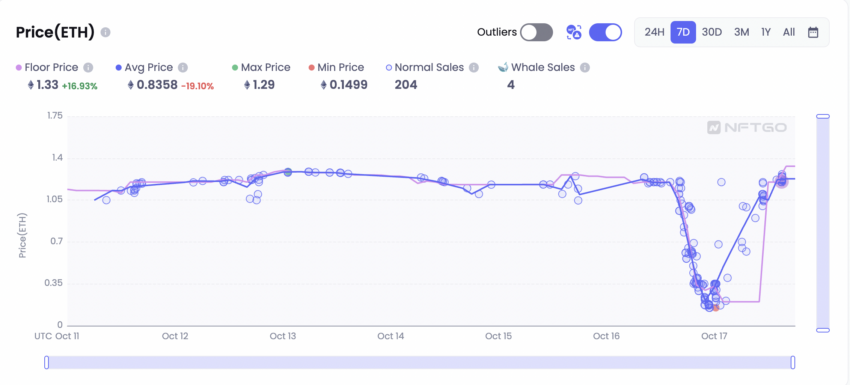The image size is (850, 385).
Task: Enable the Outliers toggle switch
Action: pos(536,33)
